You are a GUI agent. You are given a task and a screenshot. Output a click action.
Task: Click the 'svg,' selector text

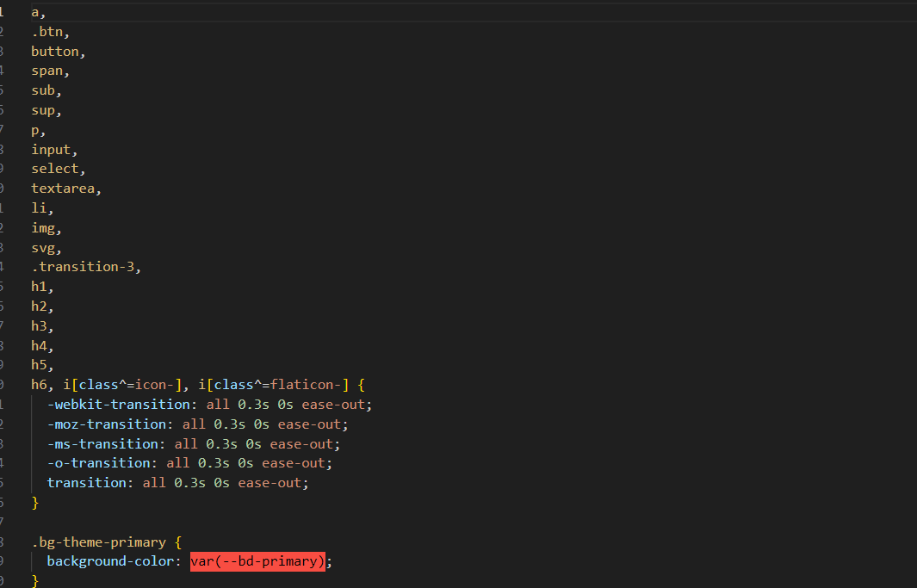click(46, 248)
